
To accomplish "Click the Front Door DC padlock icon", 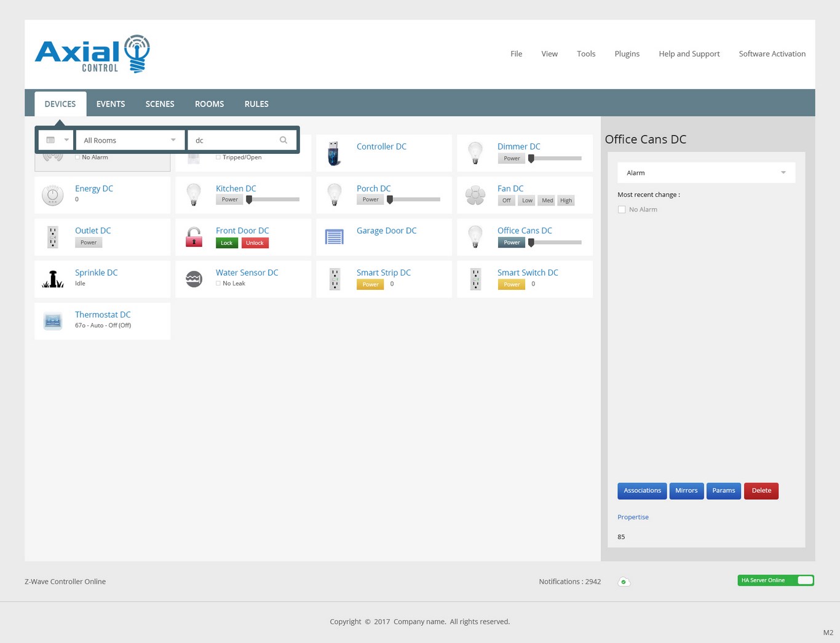I will [194, 237].
